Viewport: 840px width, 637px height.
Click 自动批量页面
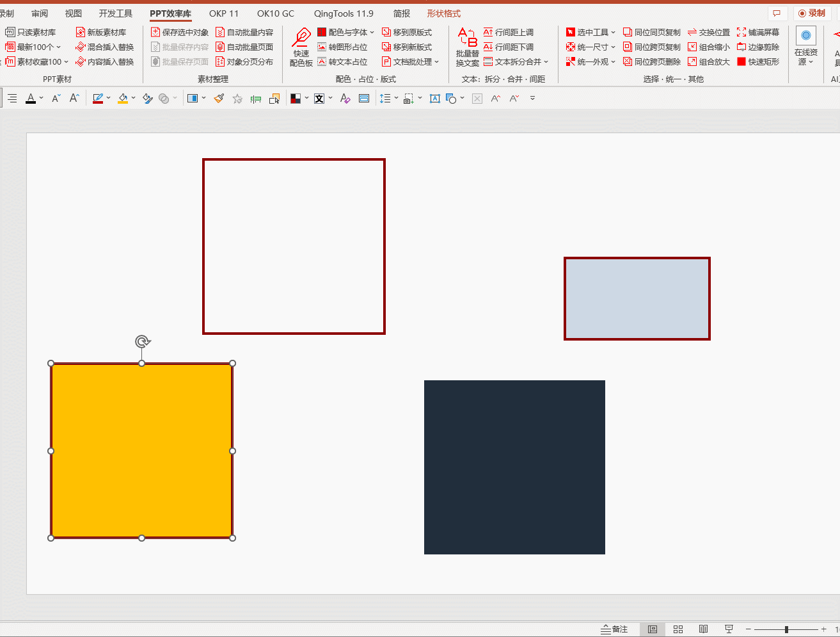click(x=244, y=47)
